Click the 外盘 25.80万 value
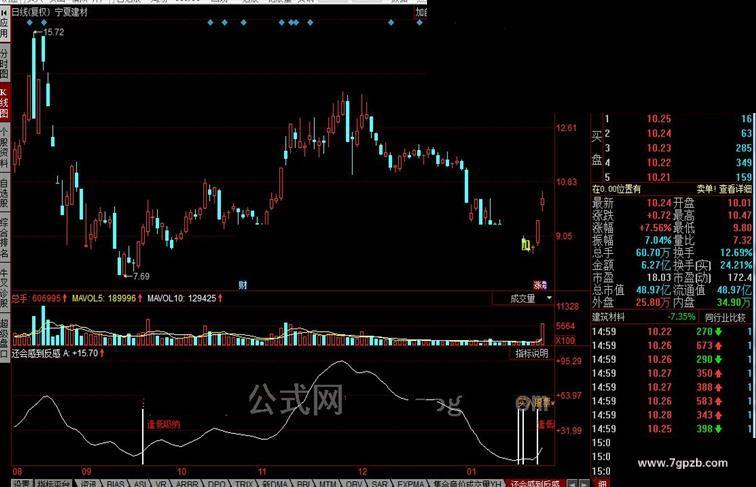The image size is (756, 487). [653, 302]
